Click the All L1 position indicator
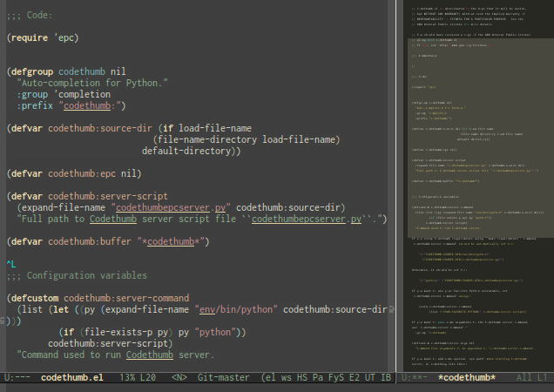Image resolution: width=554 pixels, height=392 pixels. pyautogui.click(x=531, y=377)
